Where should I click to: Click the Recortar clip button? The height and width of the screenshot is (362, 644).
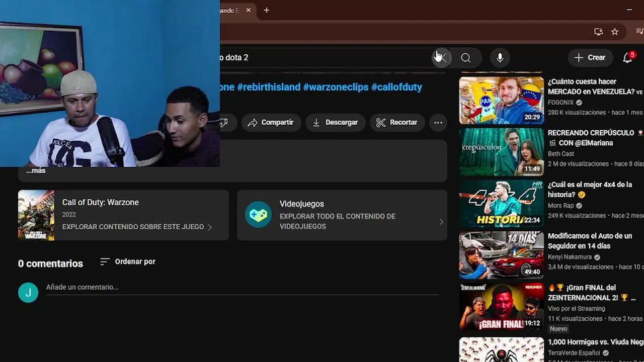[x=397, y=122]
